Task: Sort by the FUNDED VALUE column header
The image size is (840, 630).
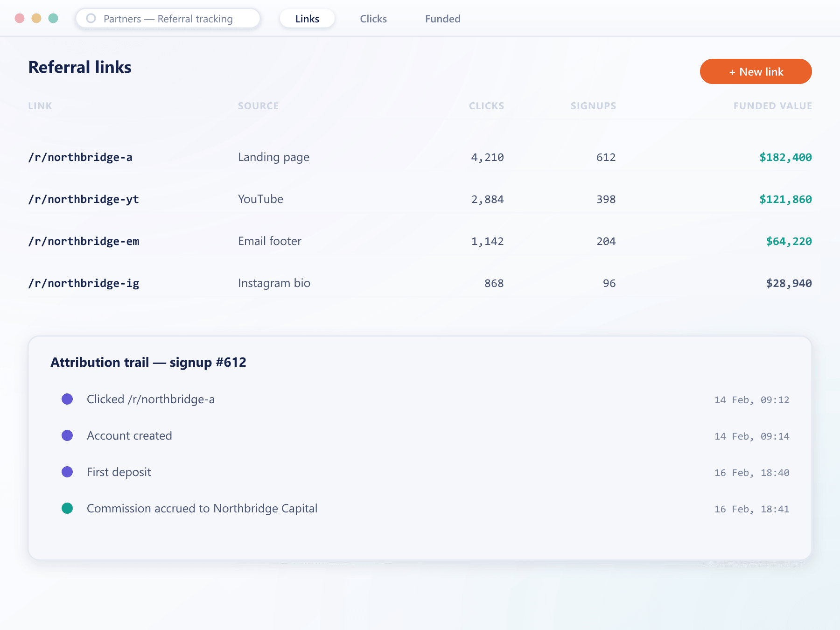Action: (772, 106)
